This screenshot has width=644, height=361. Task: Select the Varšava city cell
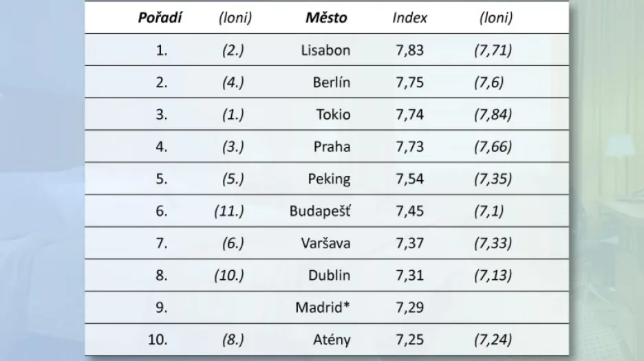(x=325, y=243)
